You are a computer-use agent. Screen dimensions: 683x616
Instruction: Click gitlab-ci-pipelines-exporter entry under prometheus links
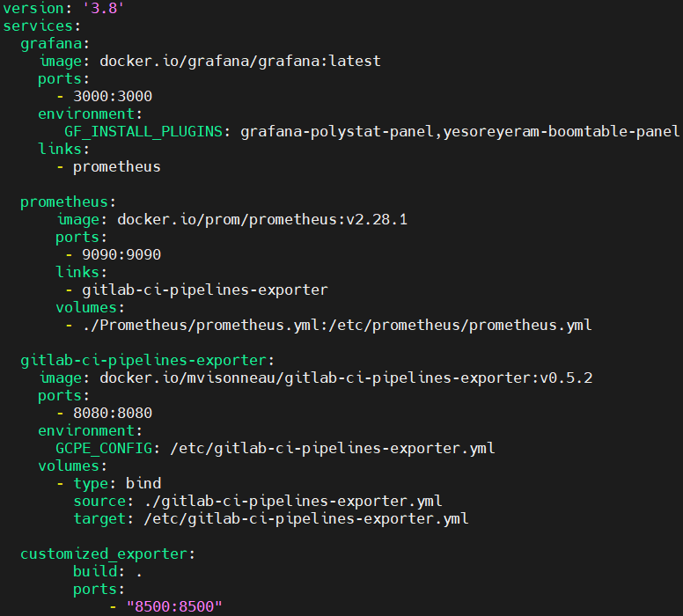pos(205,290)
